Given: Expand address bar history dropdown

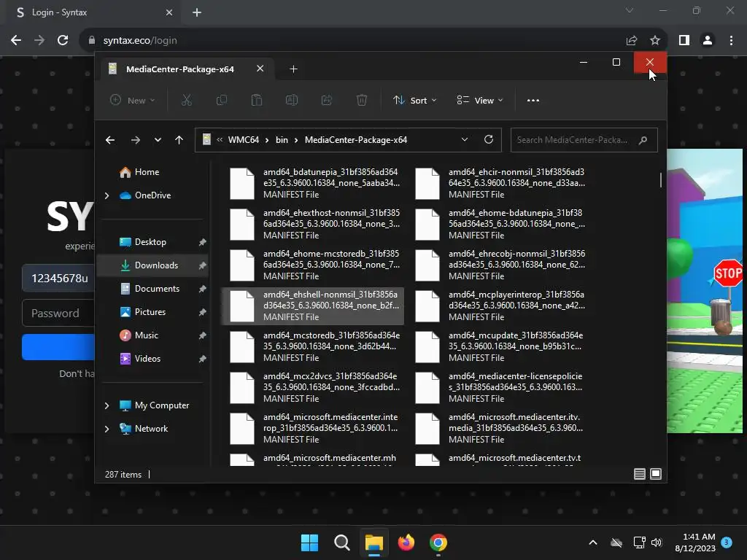Looking at the screenshot, I should 465,139.
